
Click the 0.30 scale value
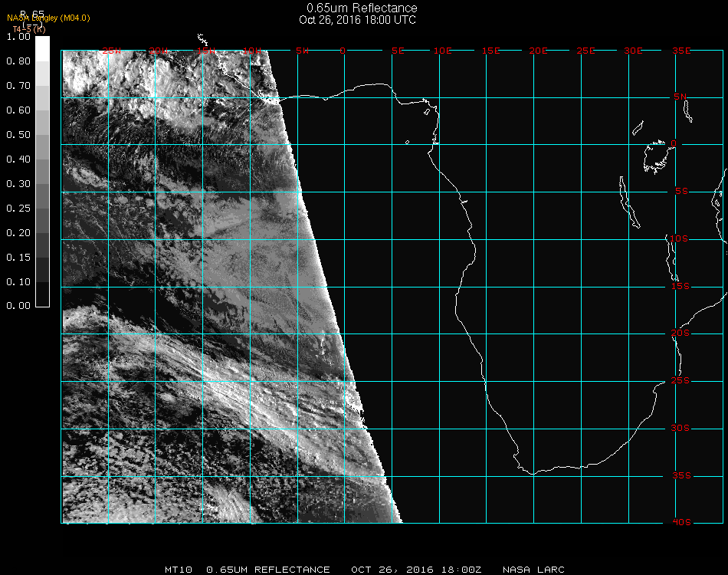(18, 184)
